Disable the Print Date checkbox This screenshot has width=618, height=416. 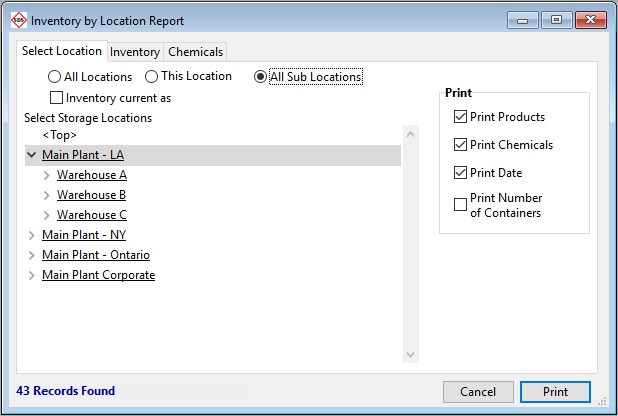click(460, 173)
